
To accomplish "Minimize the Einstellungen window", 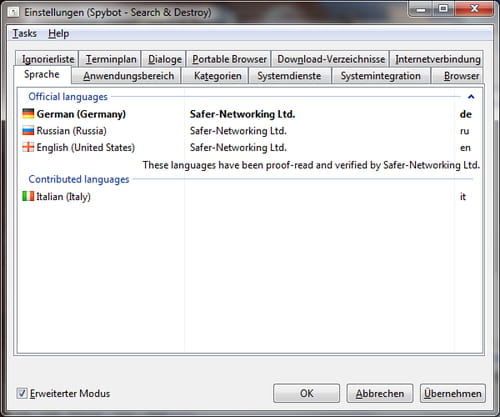I will [421, 9].
